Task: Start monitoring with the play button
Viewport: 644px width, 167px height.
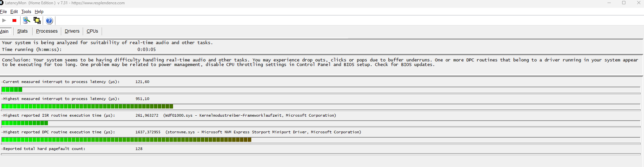Action: click(4, 21)
